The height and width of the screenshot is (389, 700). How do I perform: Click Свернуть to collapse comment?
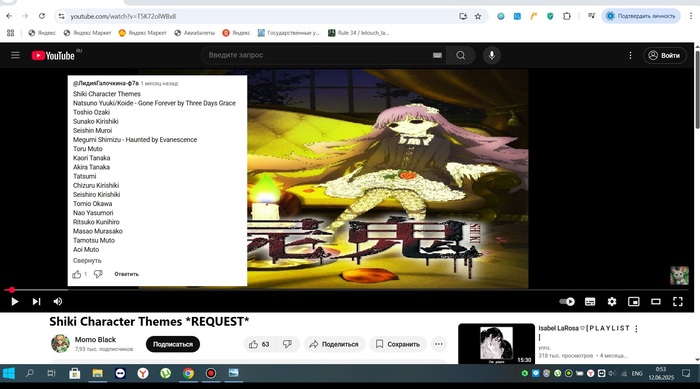coord(87,261)
